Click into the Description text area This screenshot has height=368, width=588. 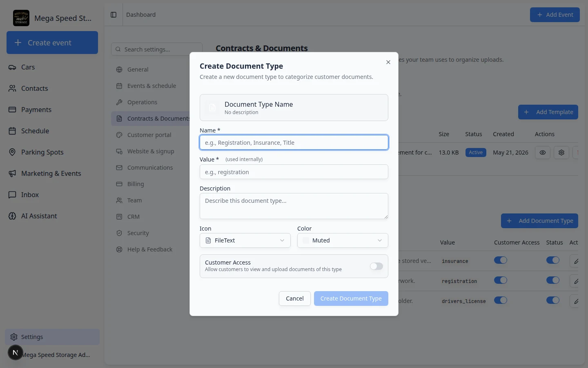pos(294,206)
